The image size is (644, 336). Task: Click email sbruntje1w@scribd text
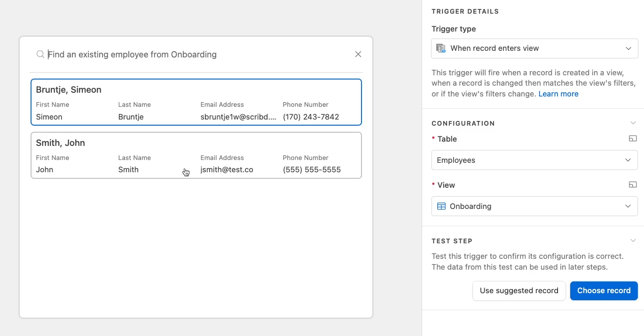click(x=239, y=117)
